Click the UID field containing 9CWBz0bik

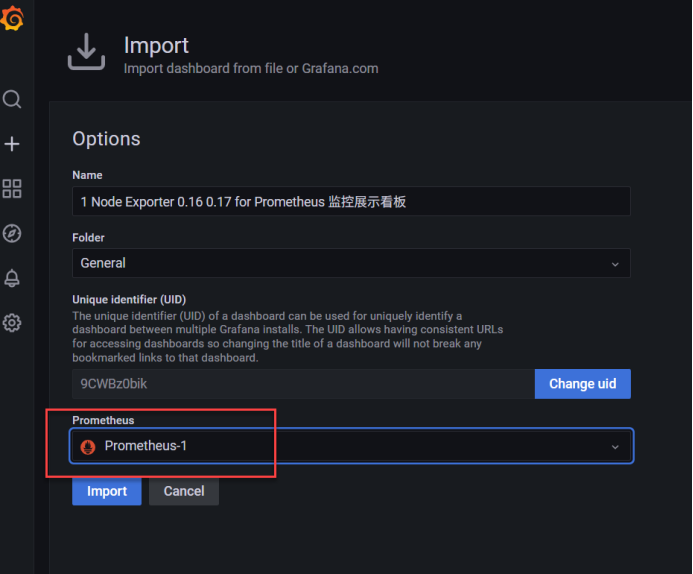[x=302, y=384]
